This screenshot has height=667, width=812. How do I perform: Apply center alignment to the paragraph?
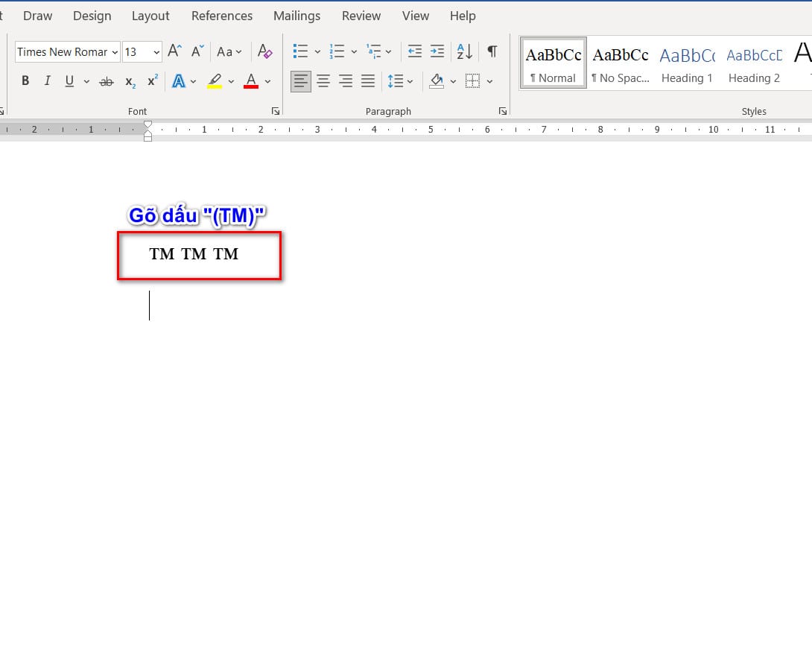coord(323,80)
